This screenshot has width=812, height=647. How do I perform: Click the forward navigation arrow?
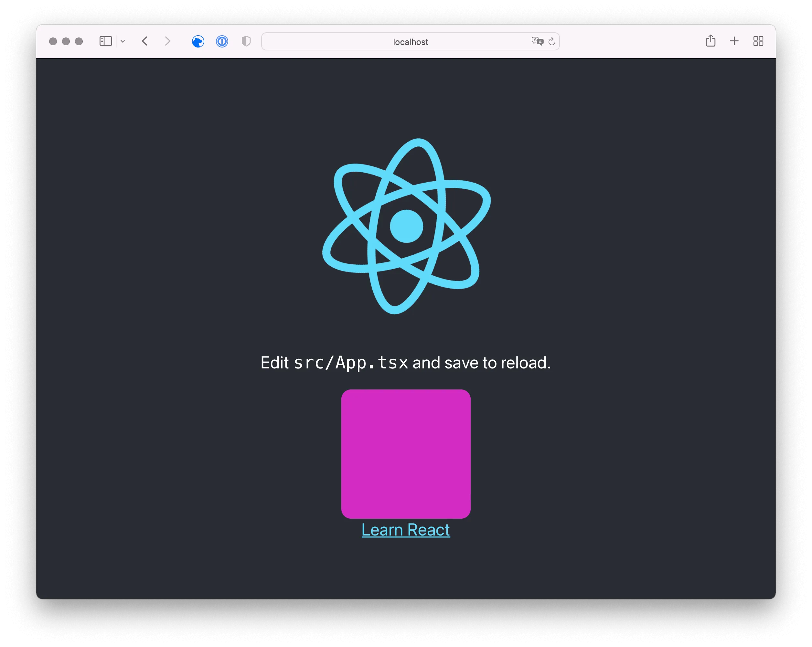(168, 41)
